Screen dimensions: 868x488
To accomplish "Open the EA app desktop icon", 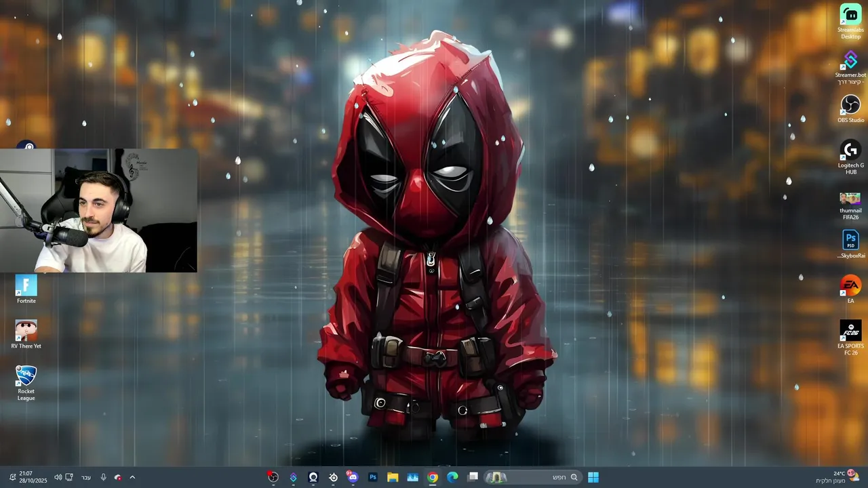I will pos(850,290).
